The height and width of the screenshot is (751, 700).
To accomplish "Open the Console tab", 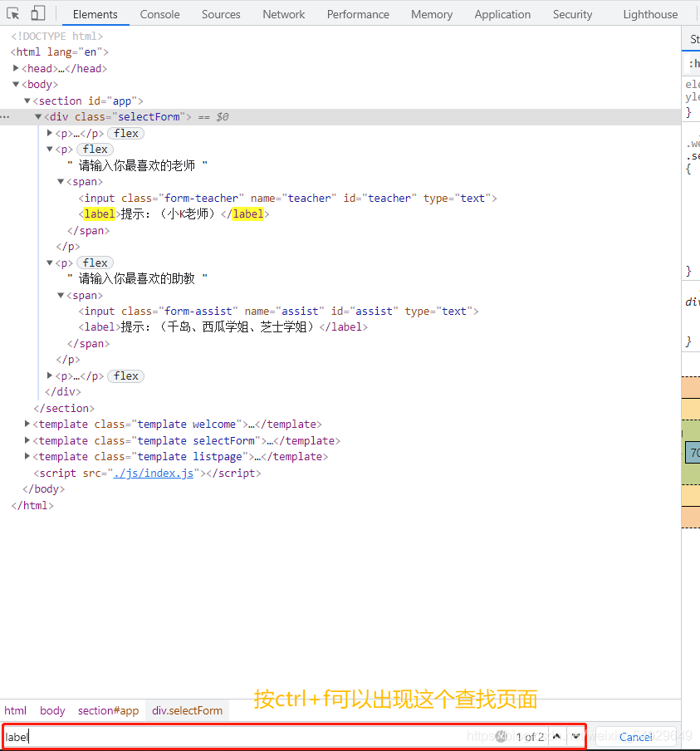I will pos(160,14).
